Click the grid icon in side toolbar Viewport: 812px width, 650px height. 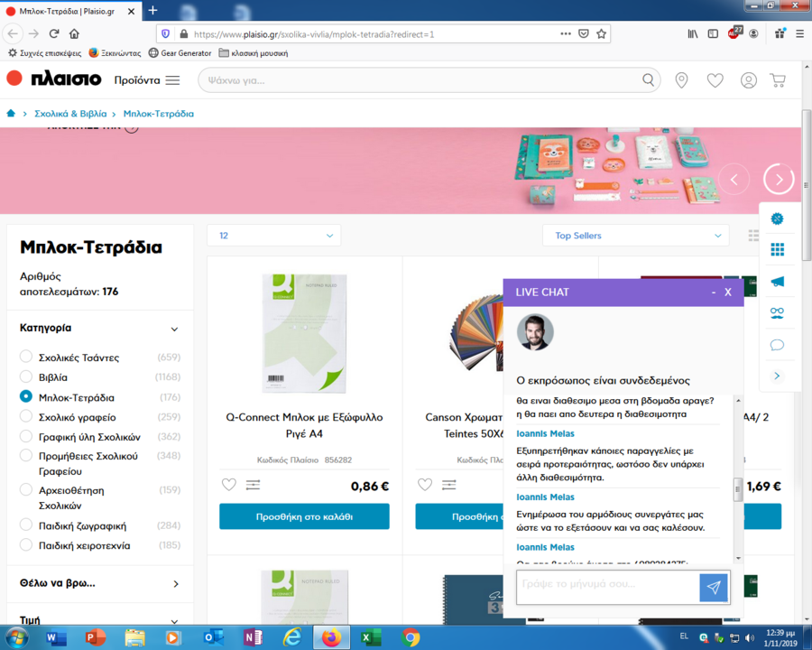coord(777,250)
